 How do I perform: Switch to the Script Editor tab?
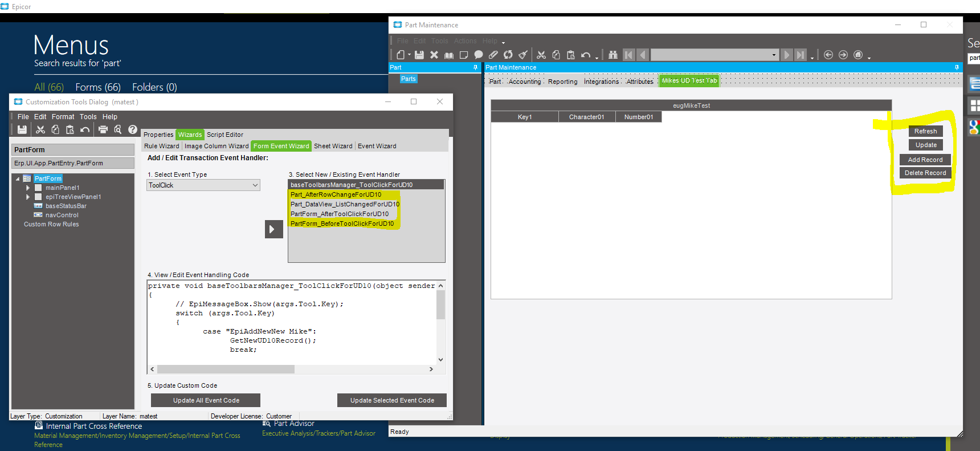(225, 135)
